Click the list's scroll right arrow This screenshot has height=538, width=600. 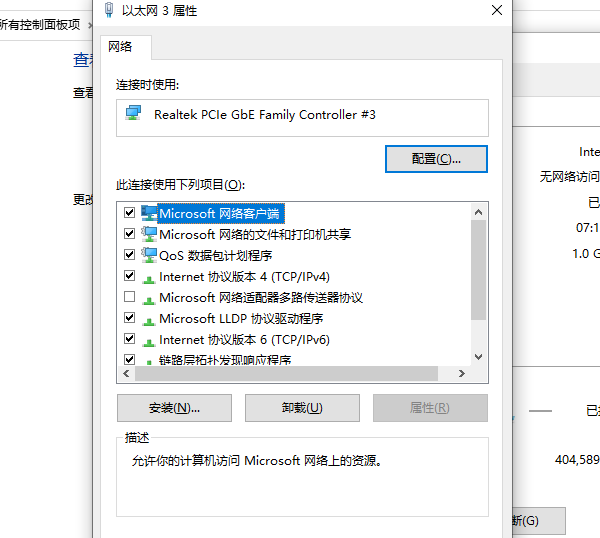(x=462, y=373)
